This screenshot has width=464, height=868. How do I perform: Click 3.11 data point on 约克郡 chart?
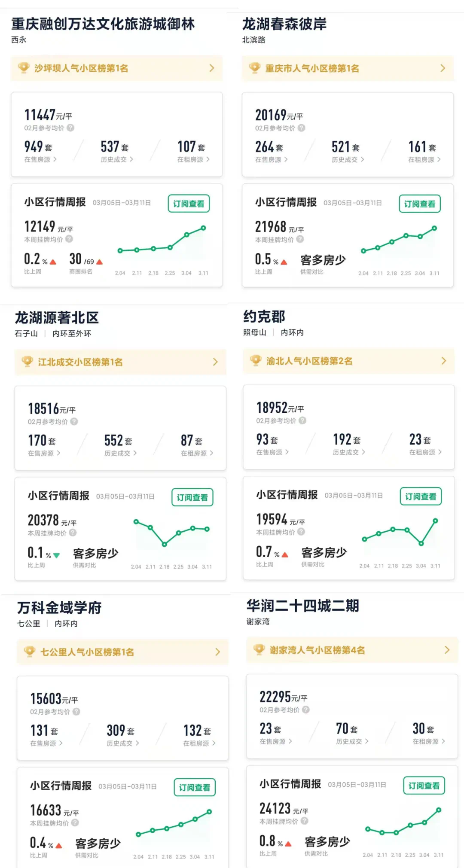435,521
